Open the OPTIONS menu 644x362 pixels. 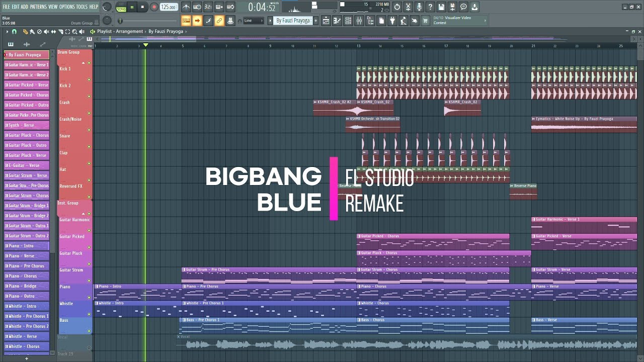point(67,7)
